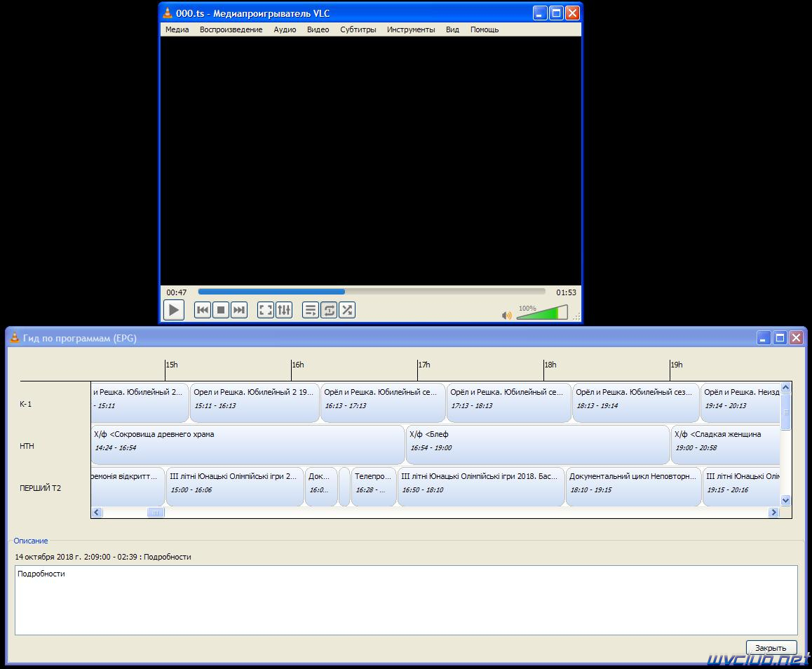Toggle shuffle random playback

point(347,310)
